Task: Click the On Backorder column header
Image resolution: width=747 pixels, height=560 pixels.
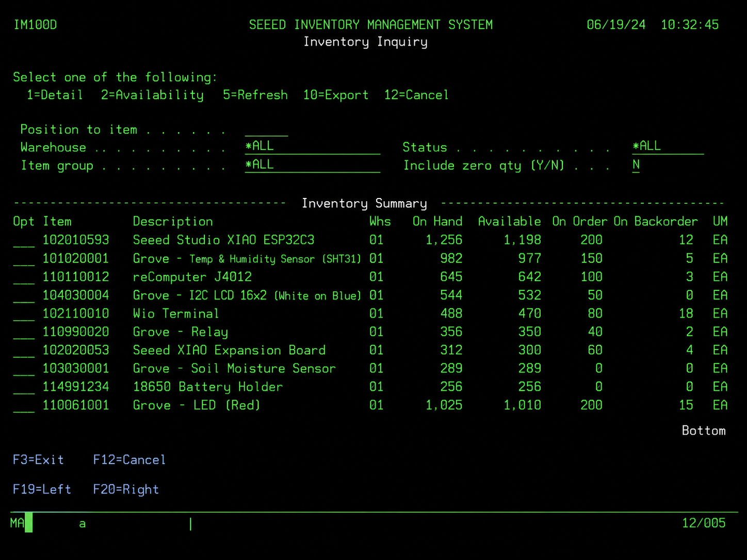Action: point(656,222)
